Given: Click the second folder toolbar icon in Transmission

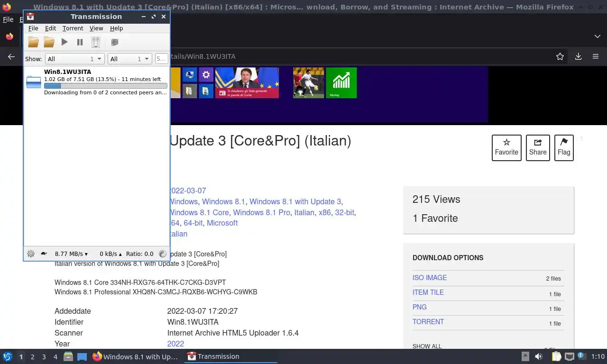Looking at the screenshot, I should click(49, 42).
